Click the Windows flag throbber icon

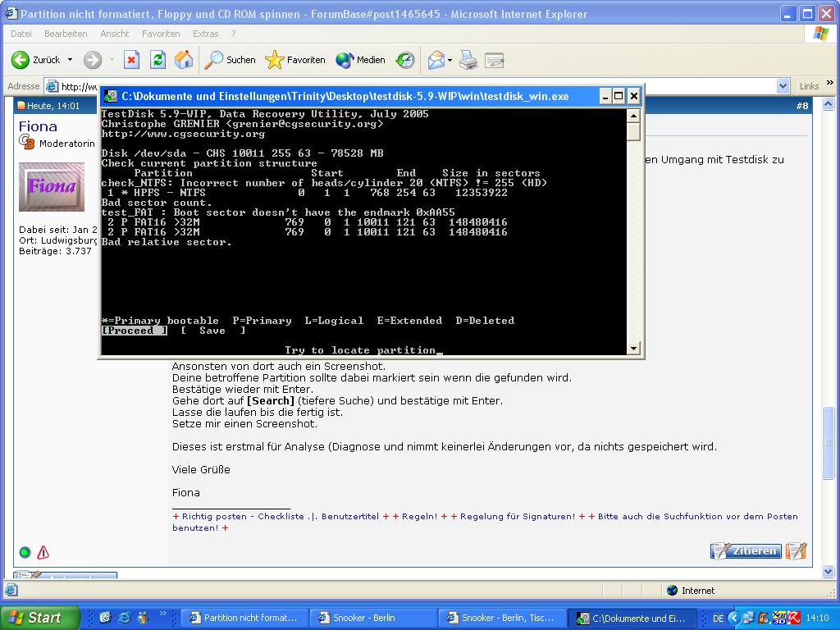click(820, 34)
